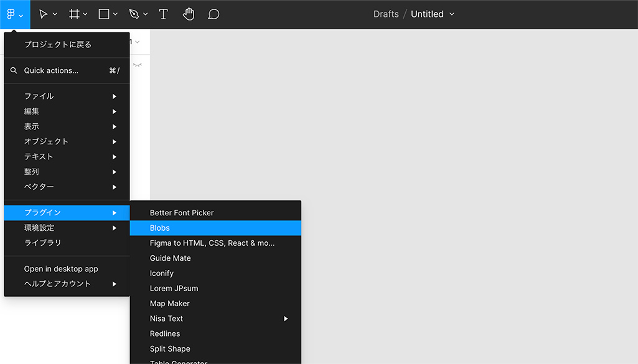Screen dimensions: 638x364
Task: Select the Comment tool
Action: pyautogui.click(x=213, y=14)
